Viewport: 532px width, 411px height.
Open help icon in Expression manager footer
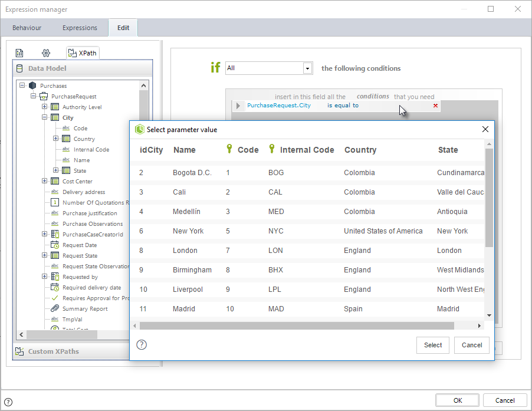[x=8, y=402]
